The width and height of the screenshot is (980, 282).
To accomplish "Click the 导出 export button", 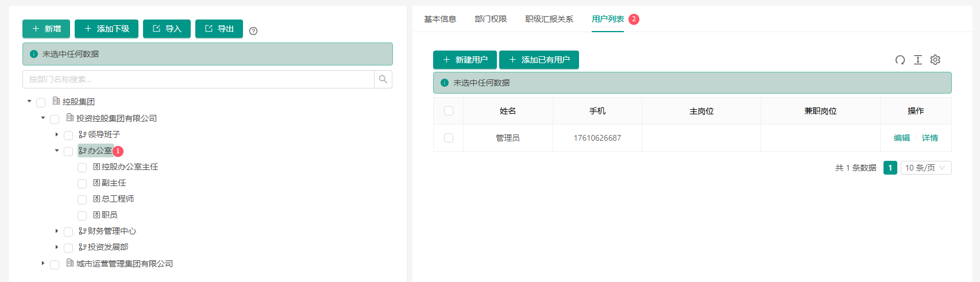I will point(219,29).
